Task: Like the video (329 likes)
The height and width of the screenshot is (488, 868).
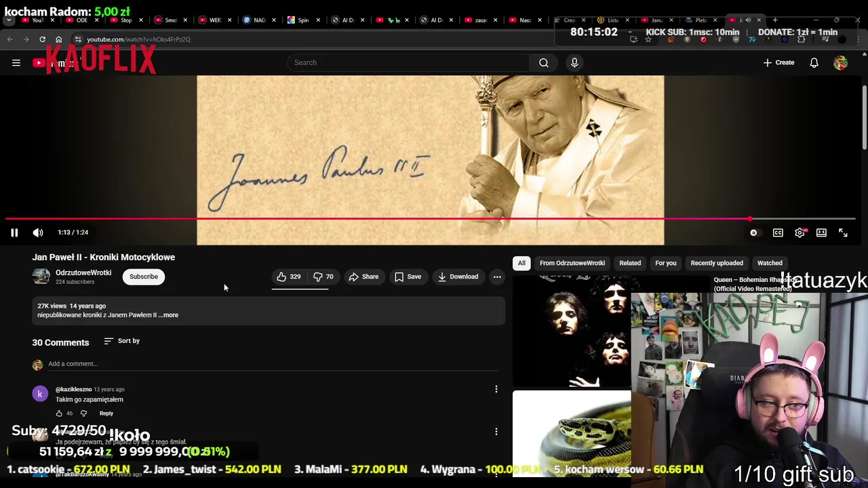Action: (289, 277)
